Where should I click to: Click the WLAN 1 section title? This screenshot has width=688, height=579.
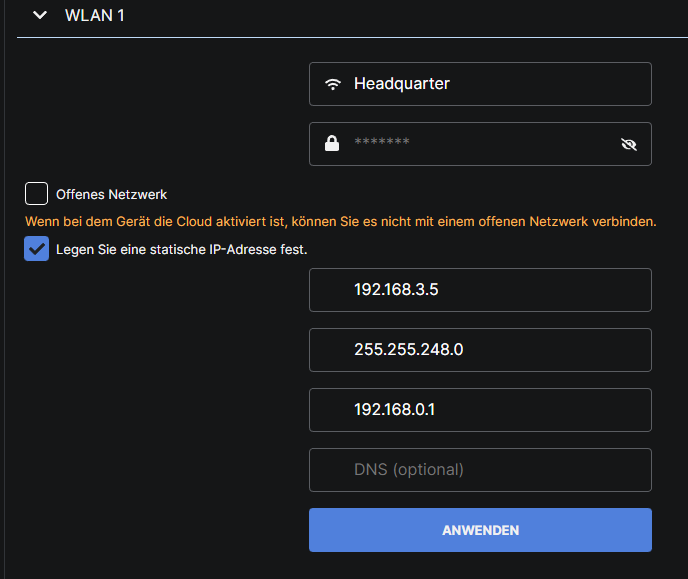click(x=94, y=16)
